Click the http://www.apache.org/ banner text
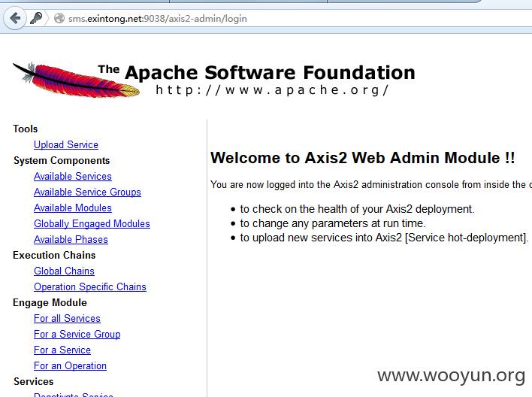The width and height of the screenshot is (532, 397). (x=272, y=90)
